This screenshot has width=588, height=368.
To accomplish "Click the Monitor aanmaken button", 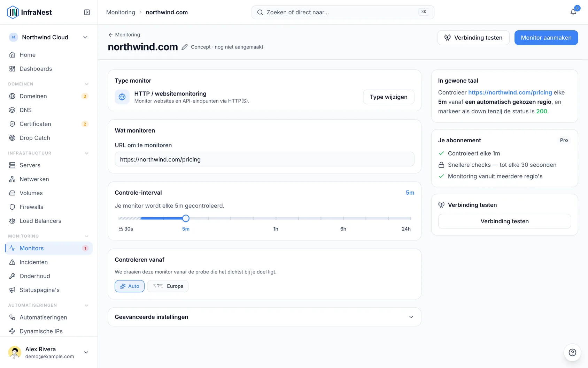I will (546, 38).
